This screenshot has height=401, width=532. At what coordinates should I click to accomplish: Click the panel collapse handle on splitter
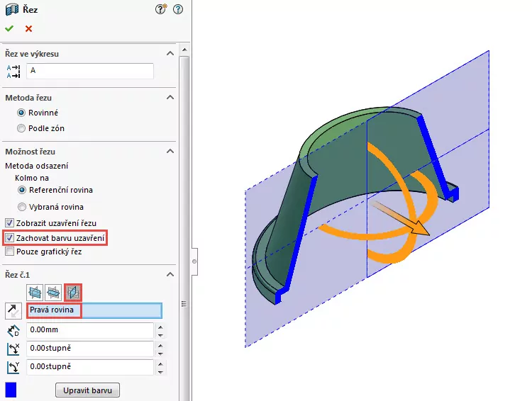194,261
